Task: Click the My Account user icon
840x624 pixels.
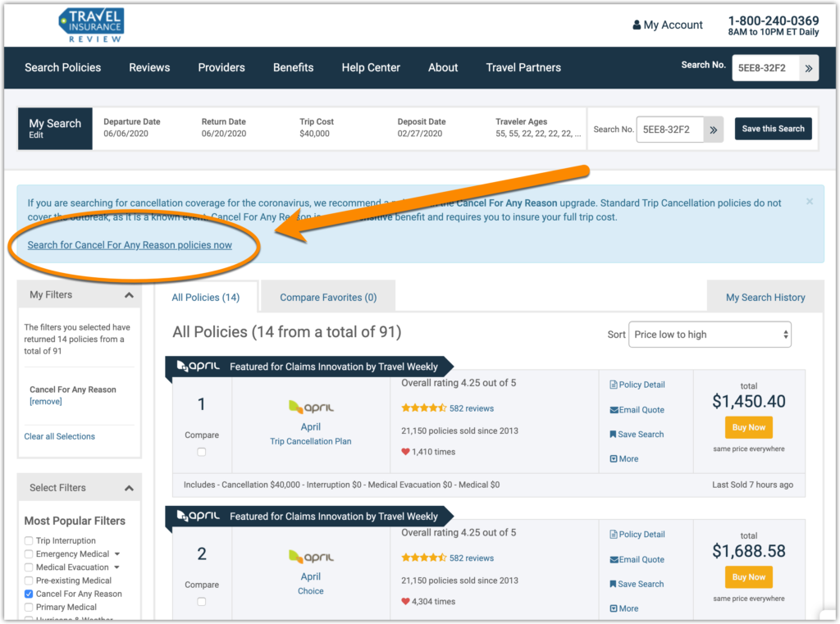Action: 637,25
